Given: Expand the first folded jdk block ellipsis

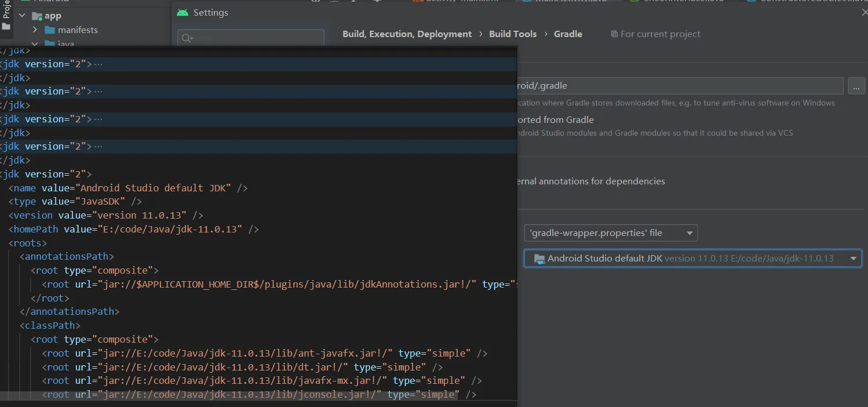Looking at the screenshot, I should [98, 64].
